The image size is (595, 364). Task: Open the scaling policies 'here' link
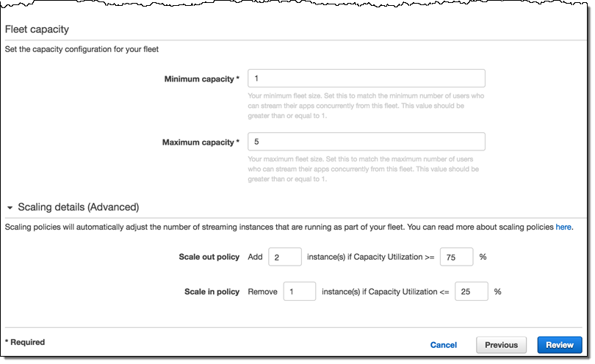click(x=563, y=227)
